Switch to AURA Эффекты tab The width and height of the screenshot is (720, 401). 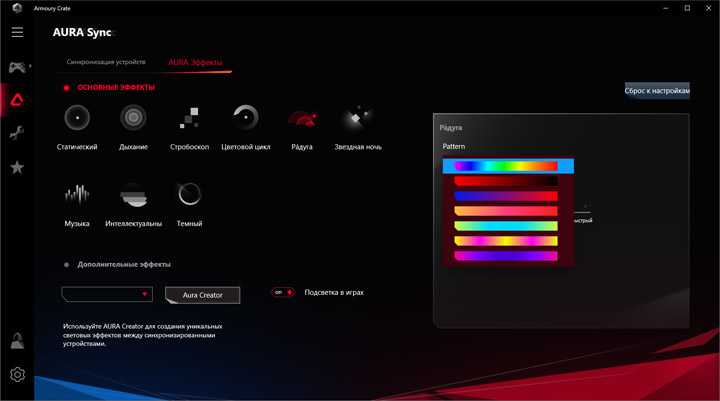point(195,62)
